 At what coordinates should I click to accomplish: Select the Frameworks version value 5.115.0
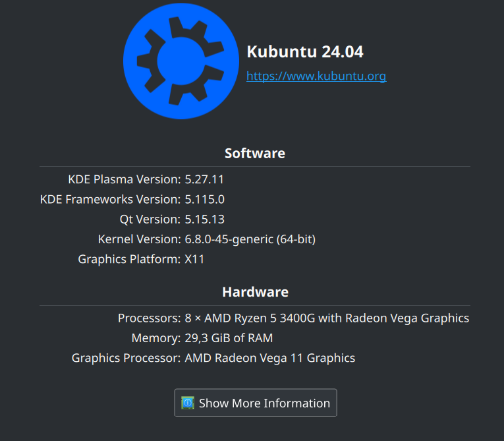pyautogui.click(x=204, y=200)
